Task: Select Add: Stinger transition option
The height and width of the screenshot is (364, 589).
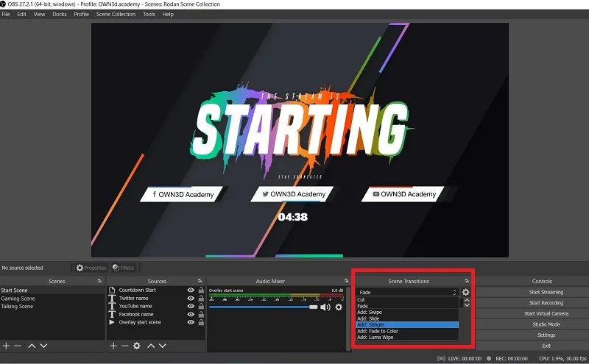Action: pyautogui.click(x=407, y=324)
